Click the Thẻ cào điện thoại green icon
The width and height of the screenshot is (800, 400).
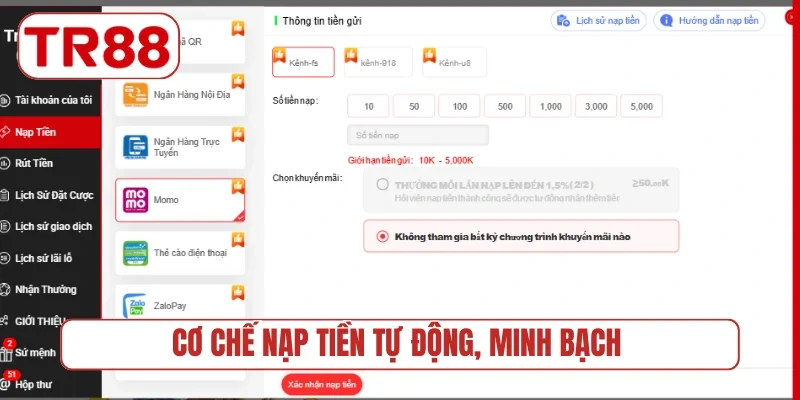click(136, 253)
